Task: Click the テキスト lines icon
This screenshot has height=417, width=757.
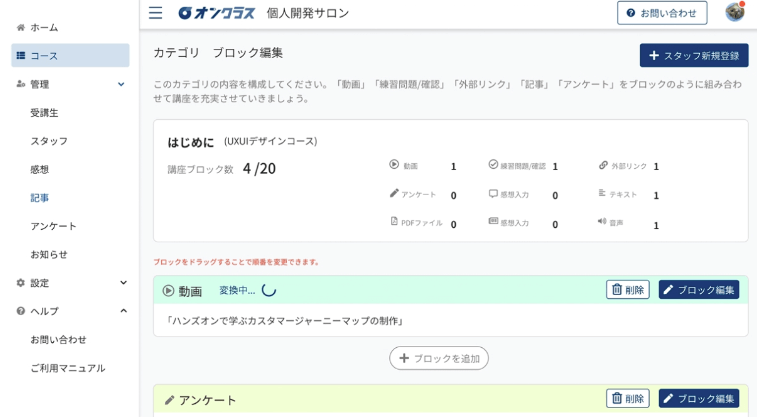Action: click(602, 193)
